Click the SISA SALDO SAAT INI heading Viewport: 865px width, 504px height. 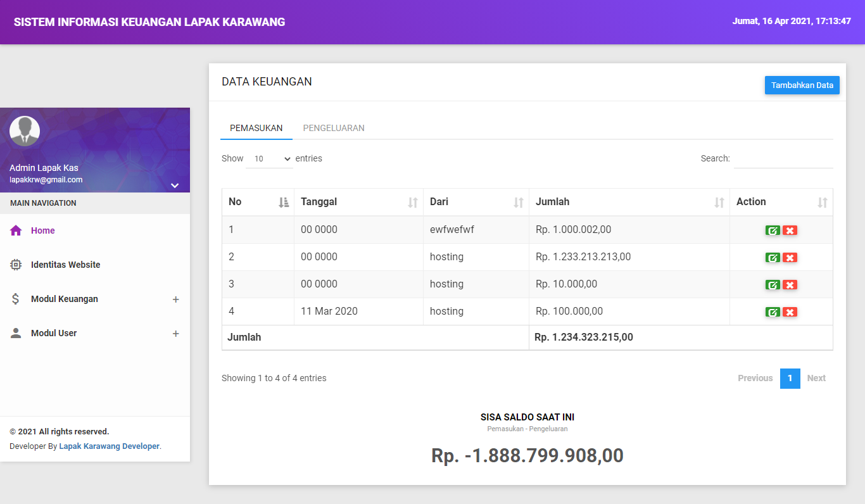pyautogui.click(x=527, y=417)
